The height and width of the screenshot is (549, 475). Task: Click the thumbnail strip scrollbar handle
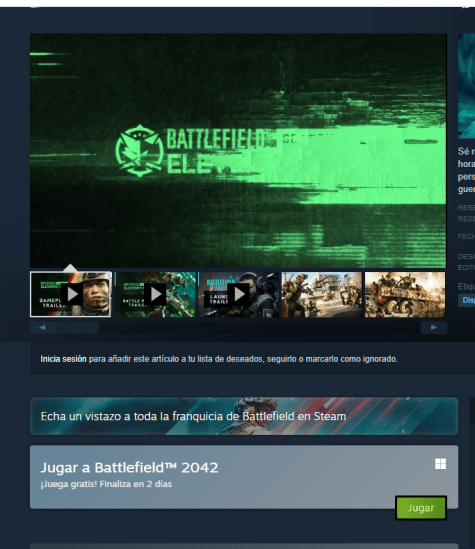[x=78, y=327]
